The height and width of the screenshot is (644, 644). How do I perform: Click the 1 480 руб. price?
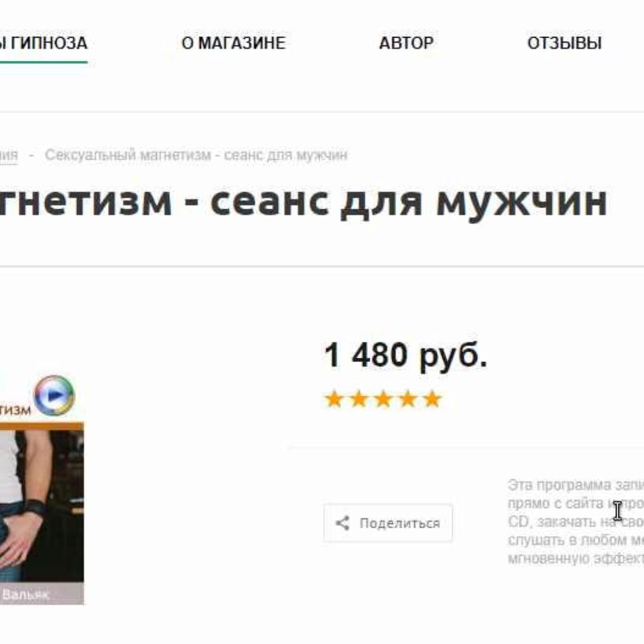405,355
